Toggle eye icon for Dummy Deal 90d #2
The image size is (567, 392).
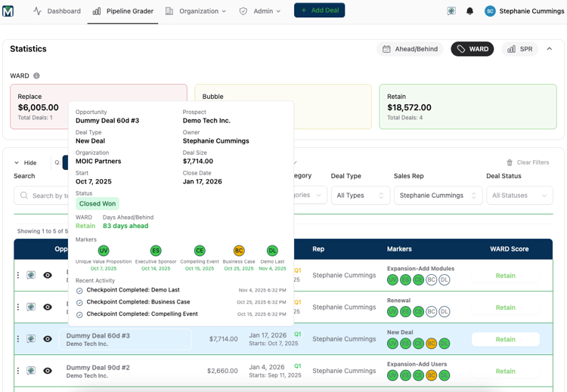click(x=48, y=371)
